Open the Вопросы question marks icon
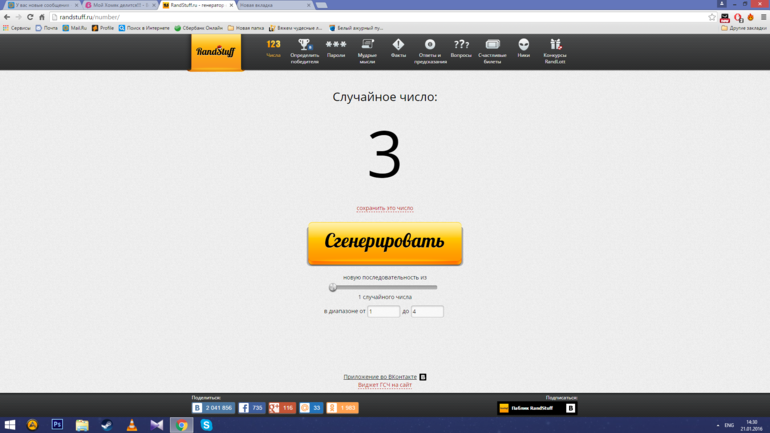Screen dimensions: 770x433 click(x=461, y=45)
